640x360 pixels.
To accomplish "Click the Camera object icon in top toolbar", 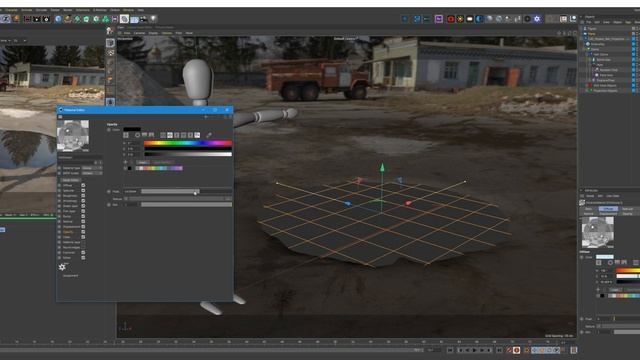I will click(144, 19).
